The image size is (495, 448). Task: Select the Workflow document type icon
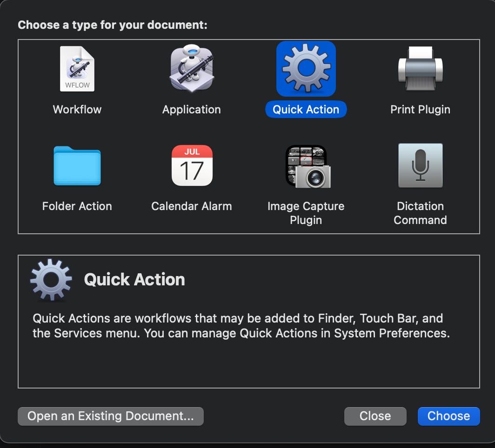[77, 69]
